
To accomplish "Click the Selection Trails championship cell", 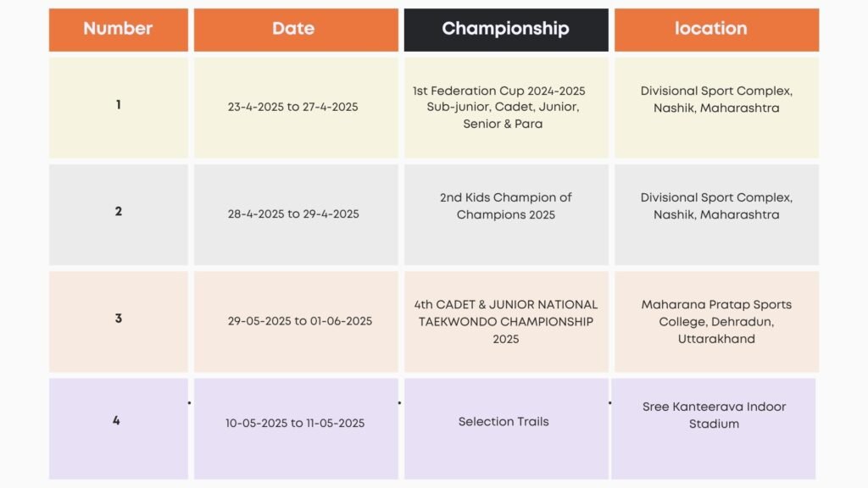I will tap(504, 421).
